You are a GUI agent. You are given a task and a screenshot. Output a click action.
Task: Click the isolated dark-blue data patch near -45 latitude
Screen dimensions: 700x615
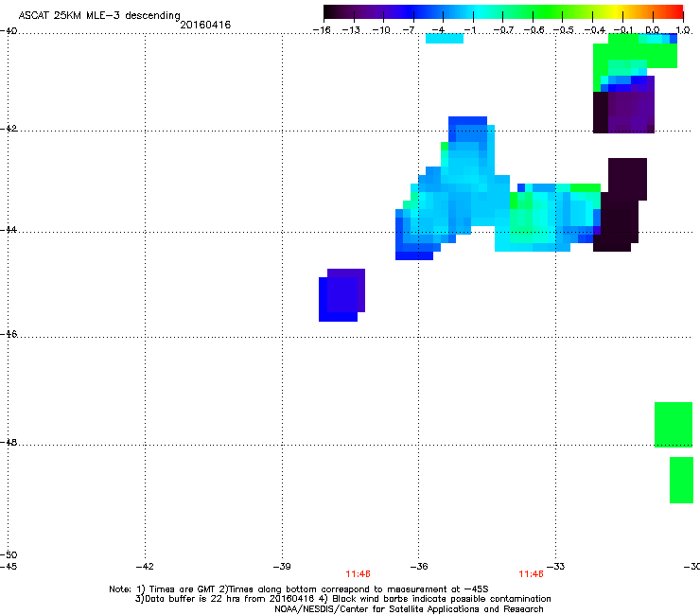click(342, 295)
